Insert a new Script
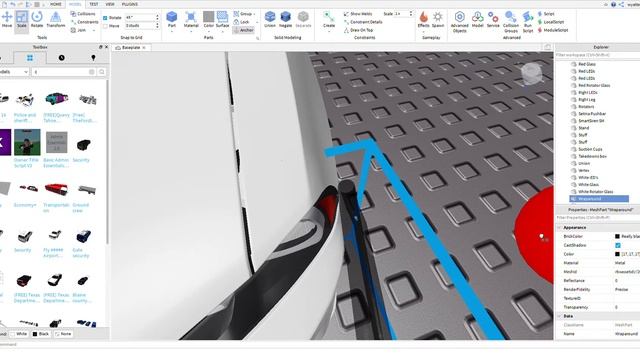This screenshot has width=640, height=360. coord(546,14)
